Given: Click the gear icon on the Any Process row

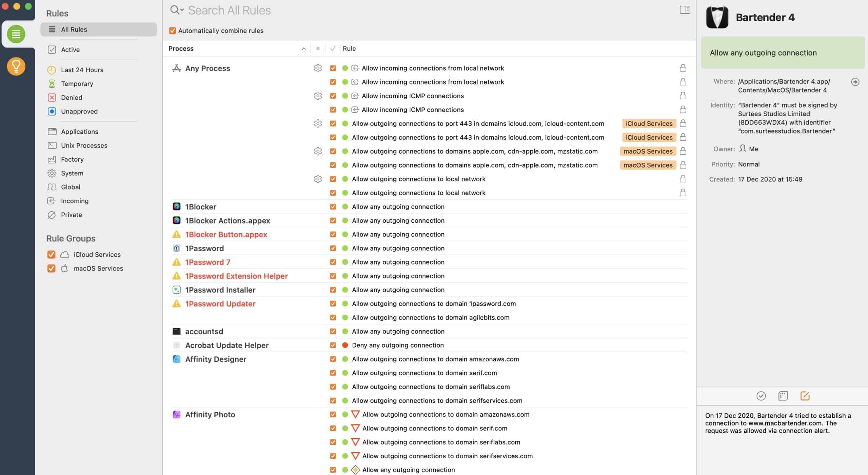Looking at the screenshot, I should 318,68.
